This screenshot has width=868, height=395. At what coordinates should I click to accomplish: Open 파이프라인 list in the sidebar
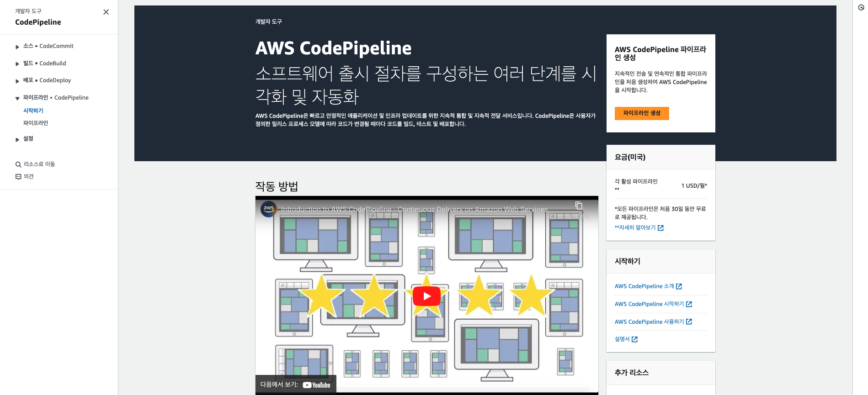pyautogui.click(x=36, y=123)
